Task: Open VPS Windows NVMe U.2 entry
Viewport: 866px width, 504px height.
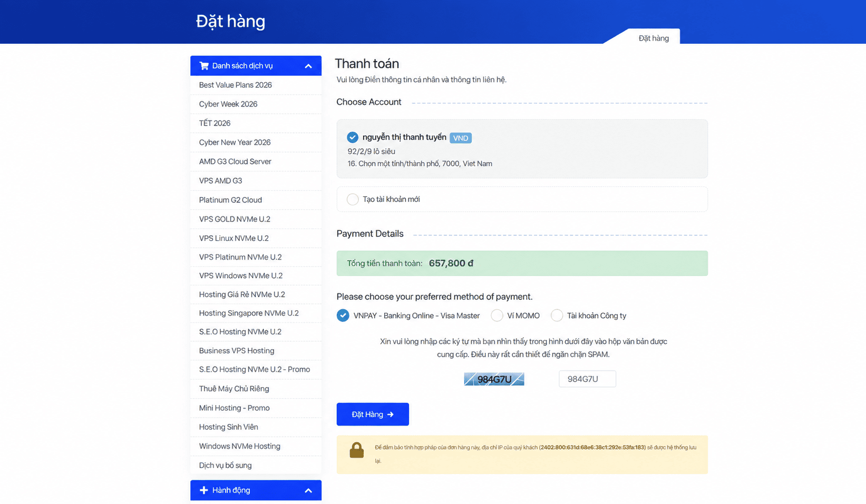Action: pyautogui.click(x=256, y=275)
